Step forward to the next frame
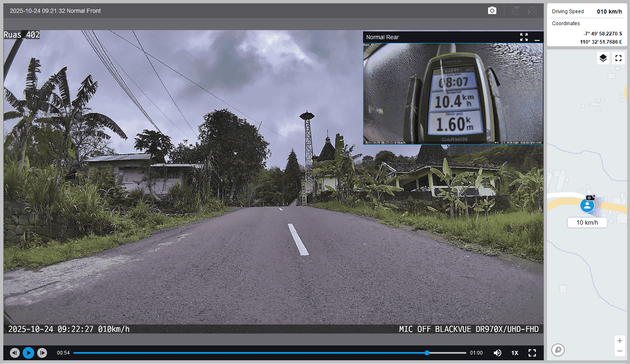 (42, 353)
